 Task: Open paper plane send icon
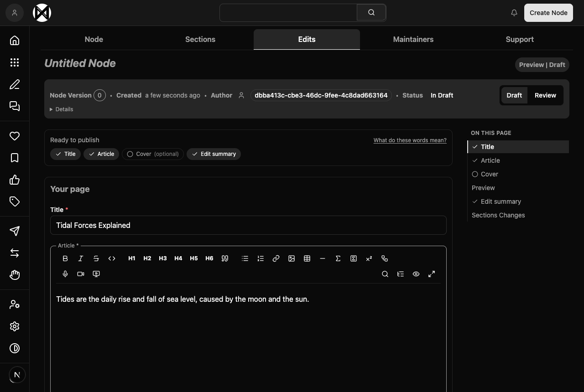pyautogui.click(x=15, y=231)
